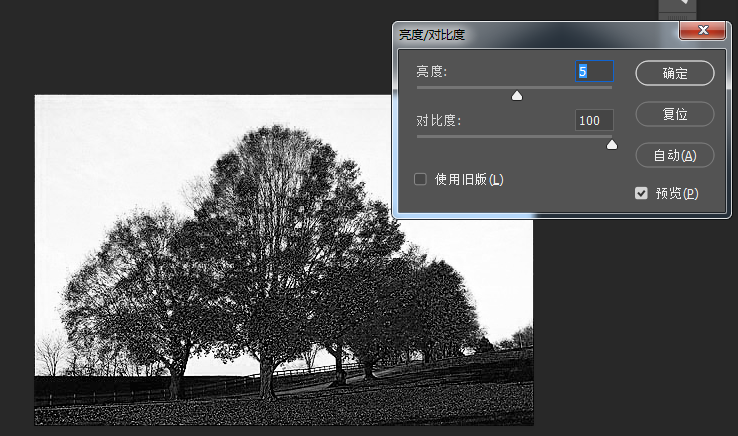Click the middle of the contrast track
Screen dimensions: 738x436
515,136
